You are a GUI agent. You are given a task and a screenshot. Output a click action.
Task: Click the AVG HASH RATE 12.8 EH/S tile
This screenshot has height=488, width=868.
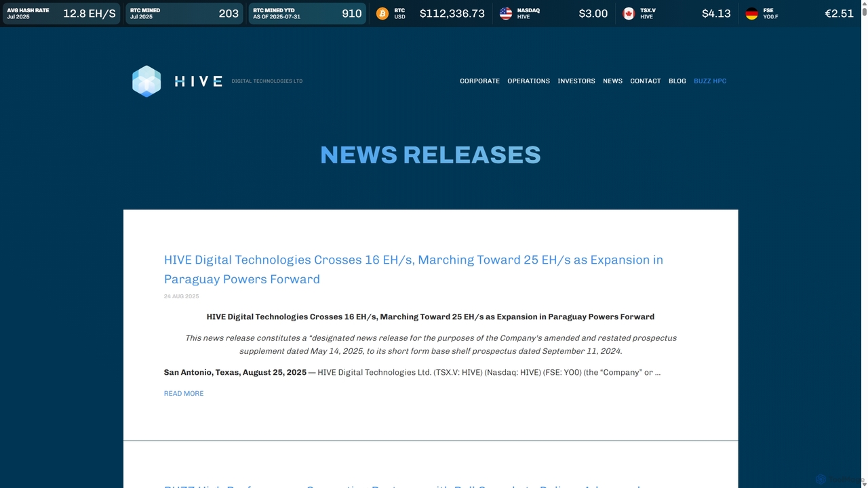(61, 14)
